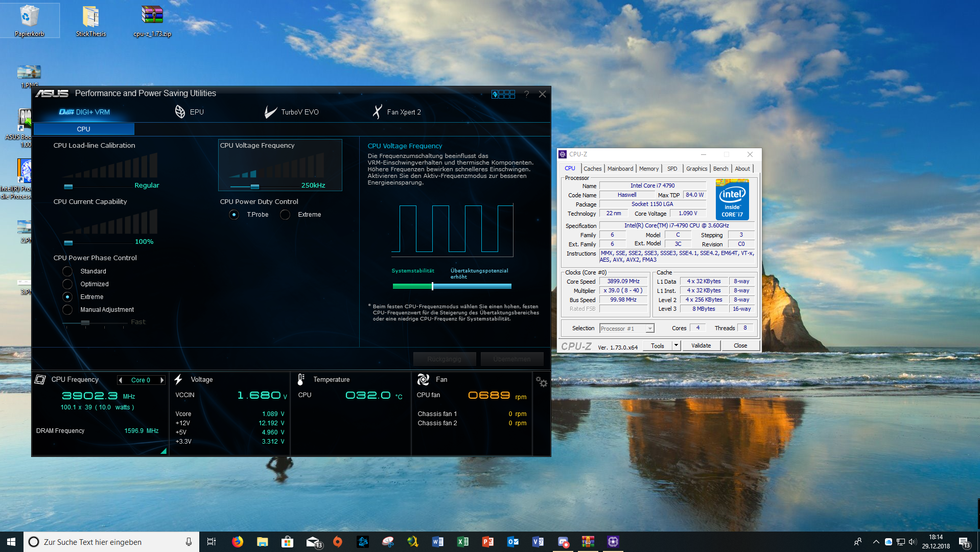
Task: Select Extreme CPU power duty control
Action: [285, 215]
